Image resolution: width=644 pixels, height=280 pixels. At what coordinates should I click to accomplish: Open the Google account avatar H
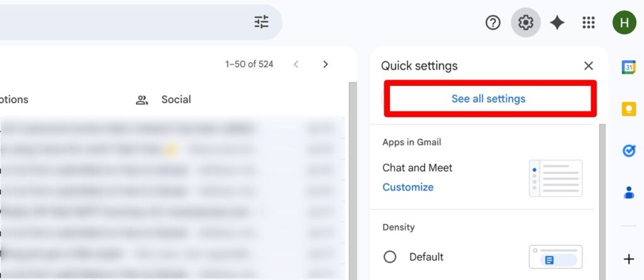[x=625, y=23]
